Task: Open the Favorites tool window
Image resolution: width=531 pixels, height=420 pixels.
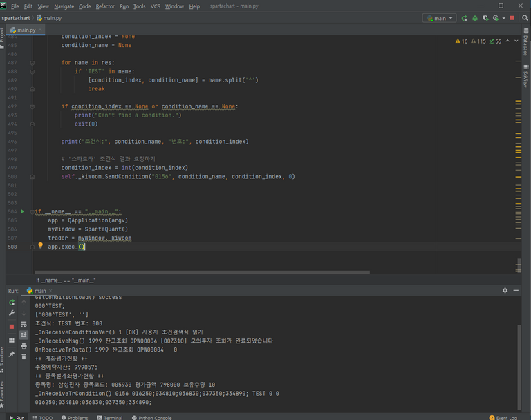Action: click(x=2, y=394)
